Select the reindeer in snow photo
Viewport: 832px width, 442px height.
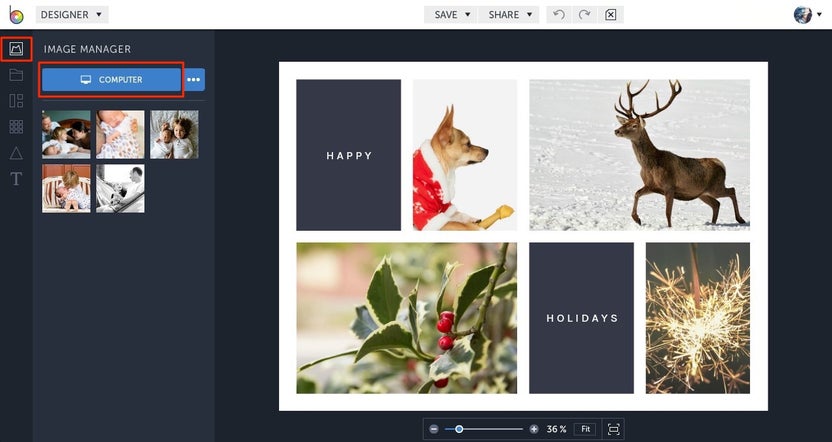tap(639, 155)
